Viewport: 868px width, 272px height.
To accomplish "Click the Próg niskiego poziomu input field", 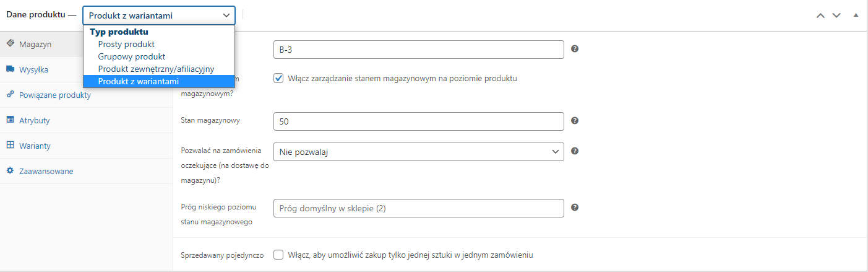I will 418,208.
